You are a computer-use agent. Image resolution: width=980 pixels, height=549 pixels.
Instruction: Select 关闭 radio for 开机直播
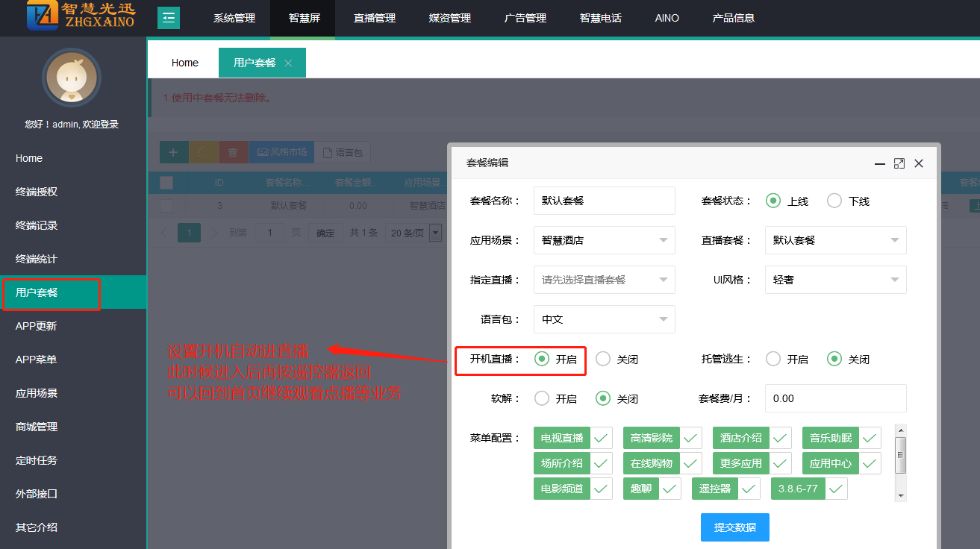pyautogui.click(x=603, y=360)
